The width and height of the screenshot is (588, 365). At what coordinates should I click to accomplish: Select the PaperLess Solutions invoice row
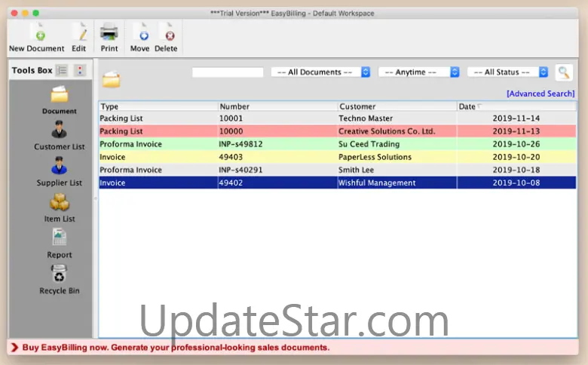pyautogui.click(x=338, y=157)
